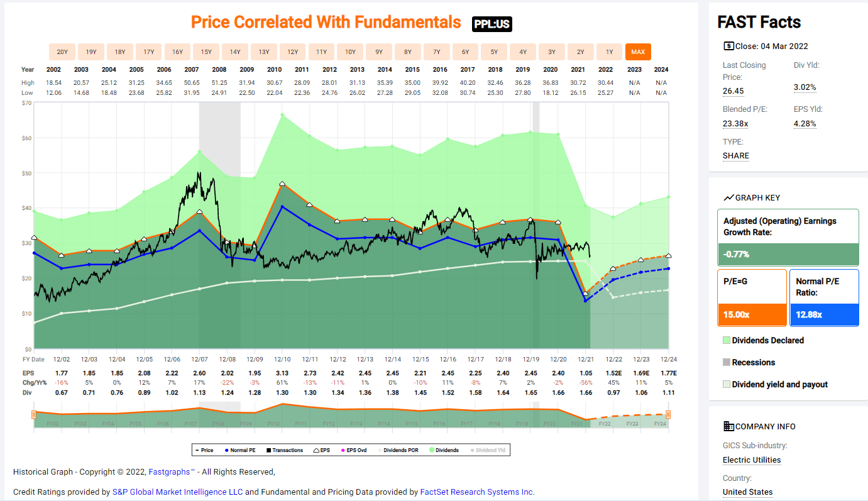Image resolution: width=868 pixels, height=501 pixels.
Task: Click the United States country value
Action: click(x=748, y=492)
